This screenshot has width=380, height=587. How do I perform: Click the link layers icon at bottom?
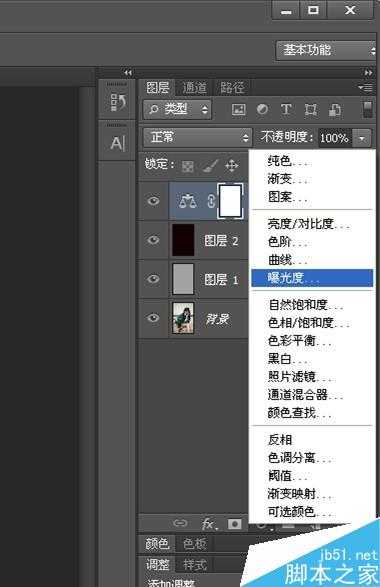coord(180,523)
